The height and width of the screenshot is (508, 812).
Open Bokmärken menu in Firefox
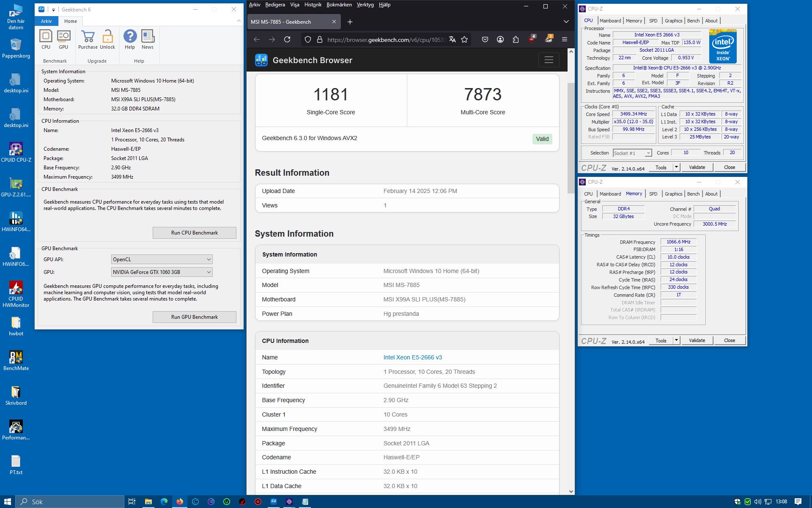[x=339, y=5]
